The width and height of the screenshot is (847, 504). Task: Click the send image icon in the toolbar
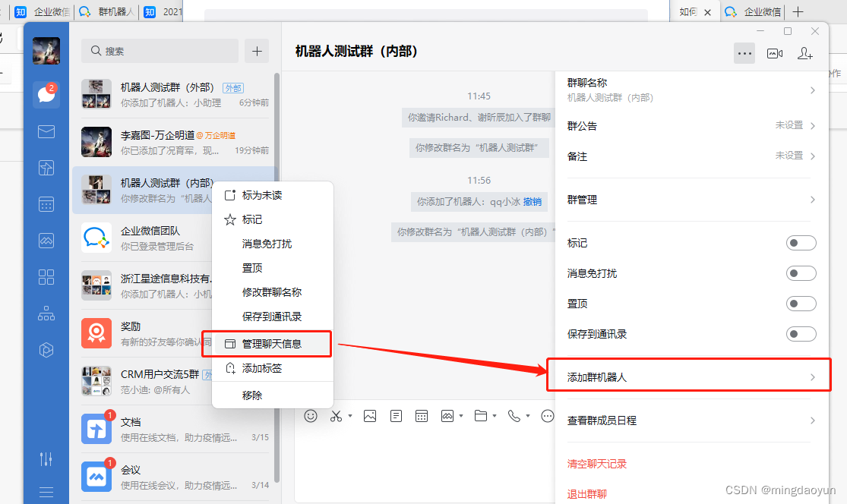368,416
